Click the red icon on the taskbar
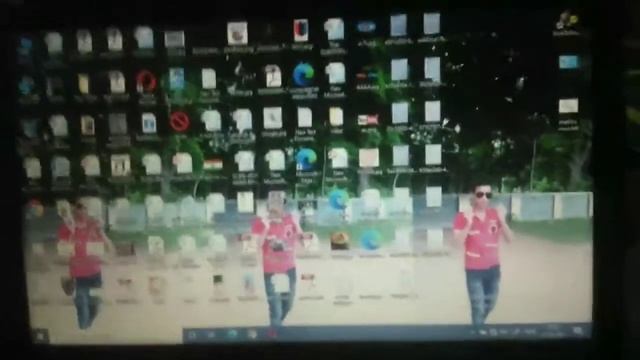This screenshot has height=360, width=640. (x=272, y=334)
